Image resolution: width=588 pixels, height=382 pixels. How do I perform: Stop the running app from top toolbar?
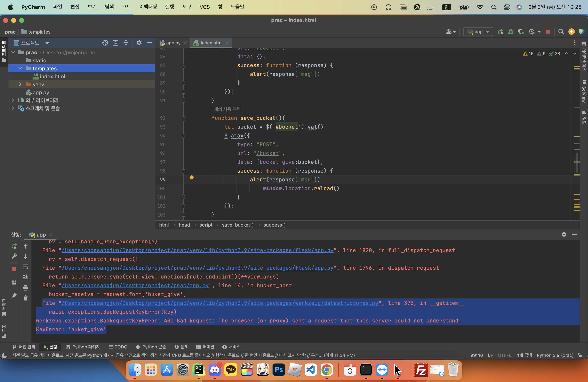[548, 32]
